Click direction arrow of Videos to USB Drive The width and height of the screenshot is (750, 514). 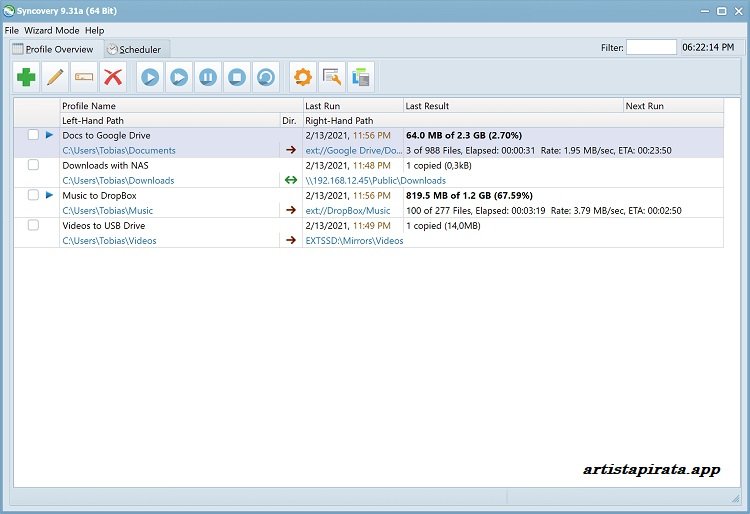[291, 240]
